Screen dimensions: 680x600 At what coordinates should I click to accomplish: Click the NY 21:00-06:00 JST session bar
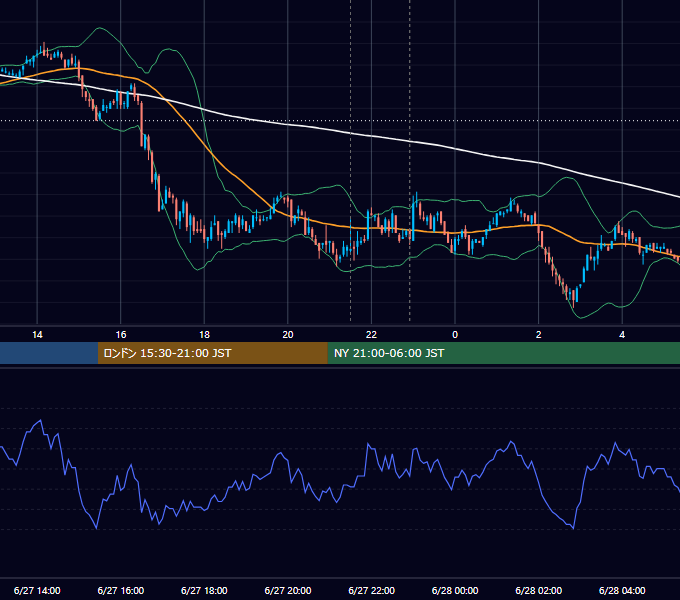click(503, 353)
